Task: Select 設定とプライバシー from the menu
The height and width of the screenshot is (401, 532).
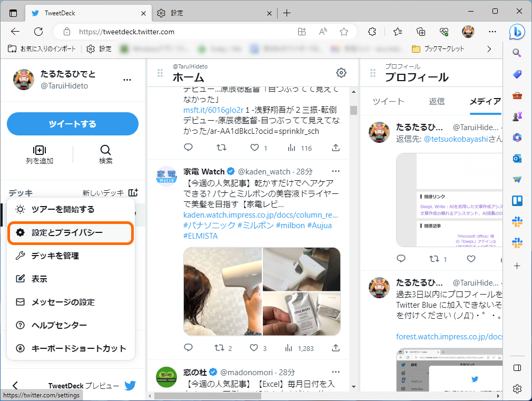Action: (x=70, y=232)
